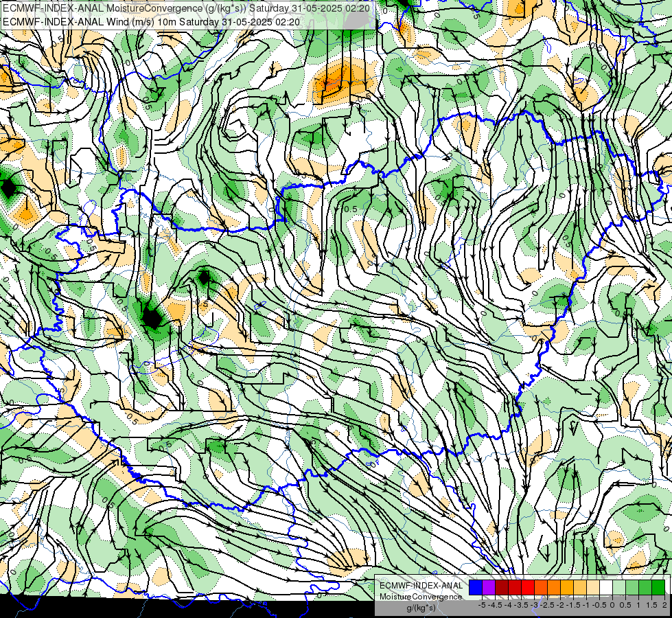Click the orange swatch -2.5 to -2

tap(554, 588)
